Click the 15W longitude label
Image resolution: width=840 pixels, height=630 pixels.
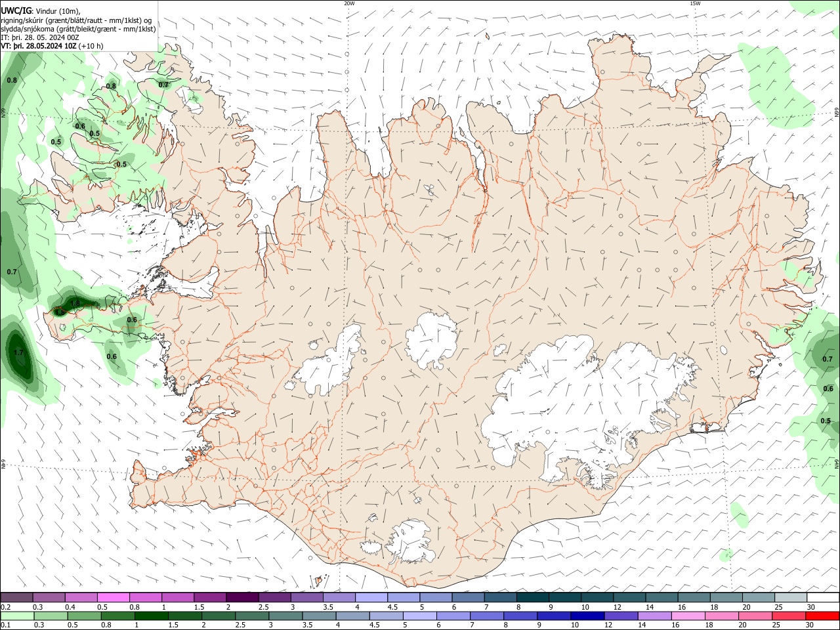[695, 3]
